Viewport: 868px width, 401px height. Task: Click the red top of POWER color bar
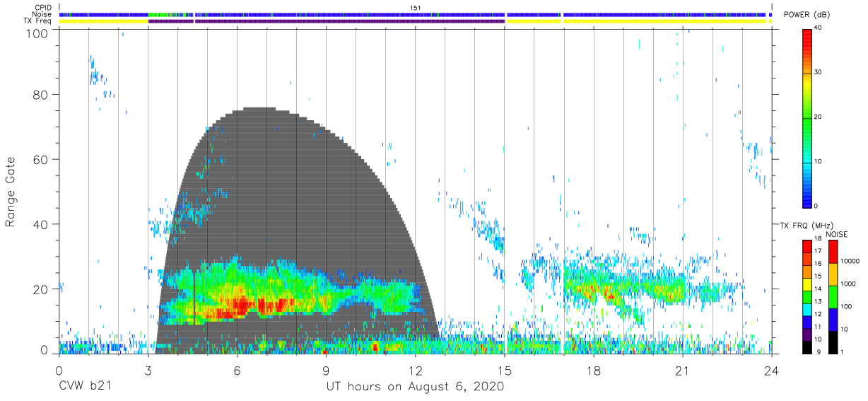pos(807,39)
